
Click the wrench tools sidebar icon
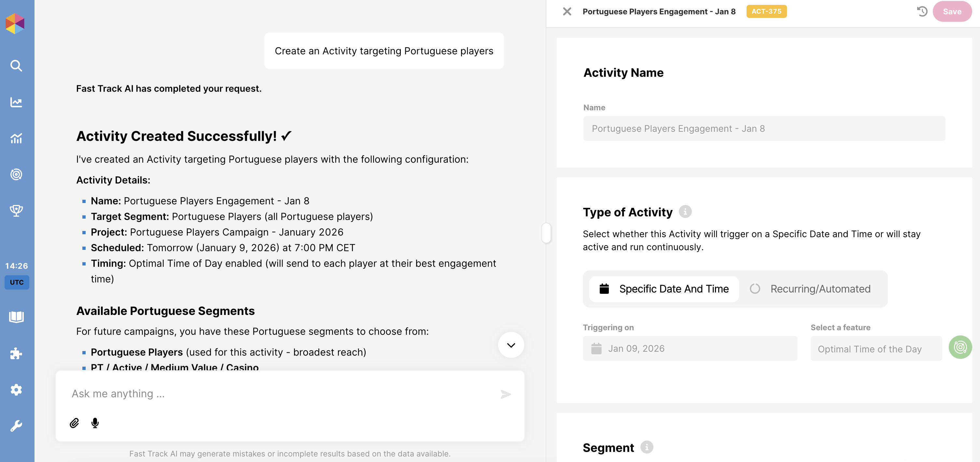tap(16, 426)
